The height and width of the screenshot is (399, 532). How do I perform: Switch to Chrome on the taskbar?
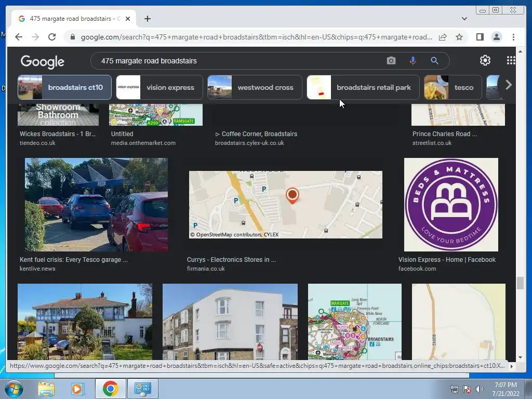click(110, 389)
